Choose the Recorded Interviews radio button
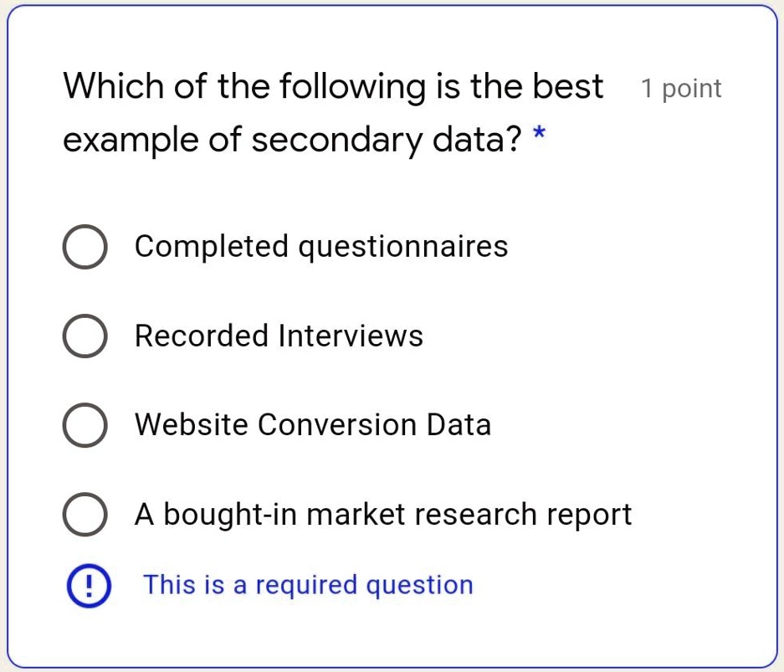784x672 pixels. [85, 336]
